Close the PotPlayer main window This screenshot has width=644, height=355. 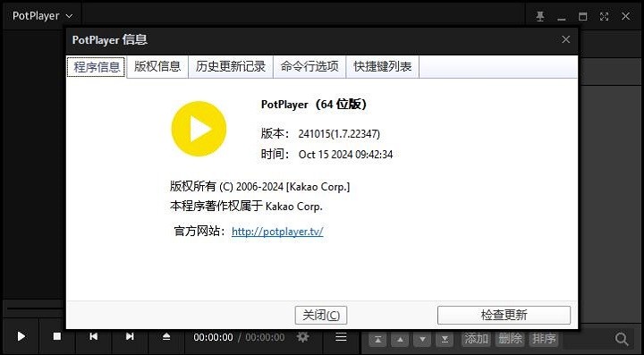[625, 16]
